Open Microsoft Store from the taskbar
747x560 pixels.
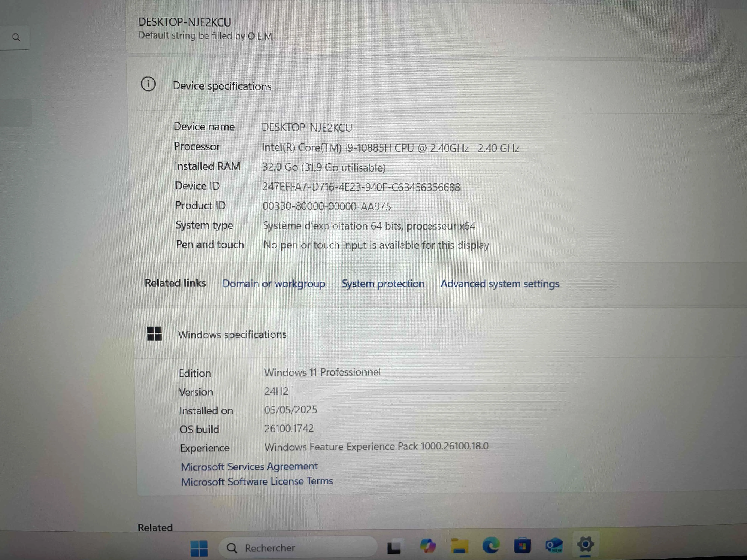(x=522, y=546)
